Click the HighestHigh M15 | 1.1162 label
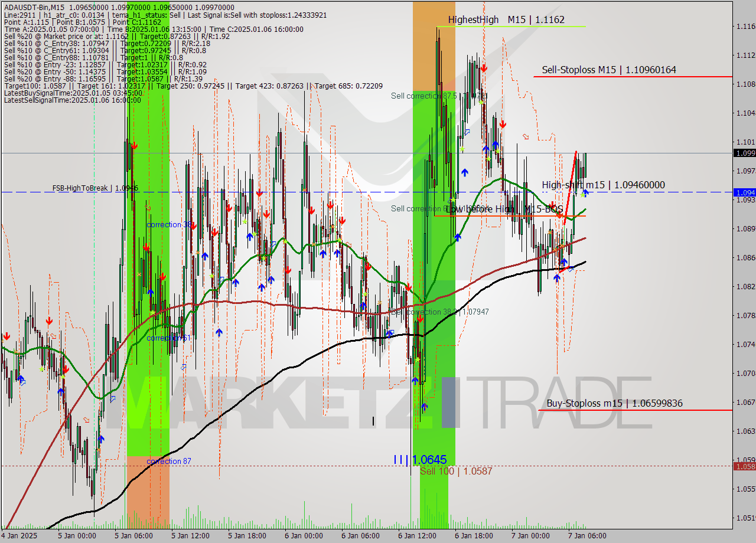 [x=506, y=20]
